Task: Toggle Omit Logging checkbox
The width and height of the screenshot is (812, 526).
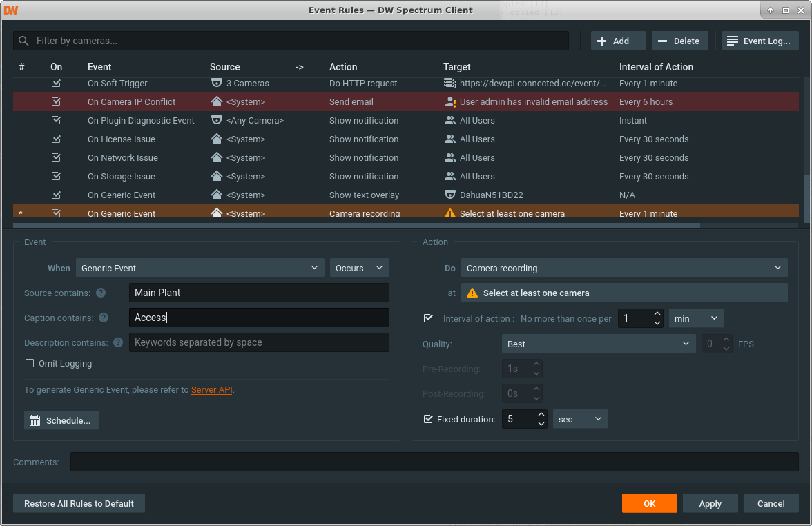Action: pos(30,364)
